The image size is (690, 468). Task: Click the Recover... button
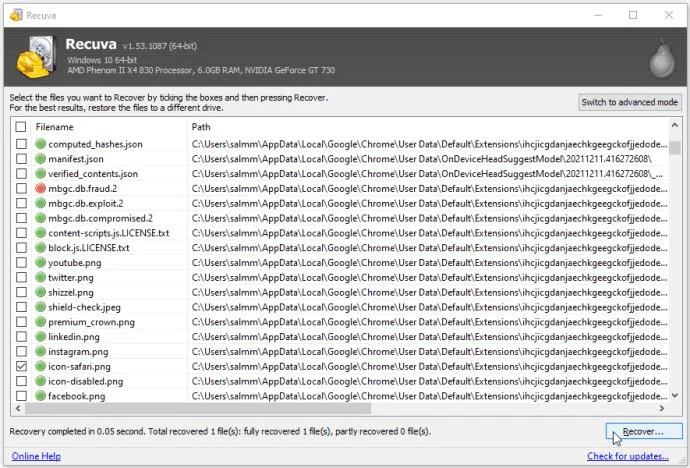[644, 431]
